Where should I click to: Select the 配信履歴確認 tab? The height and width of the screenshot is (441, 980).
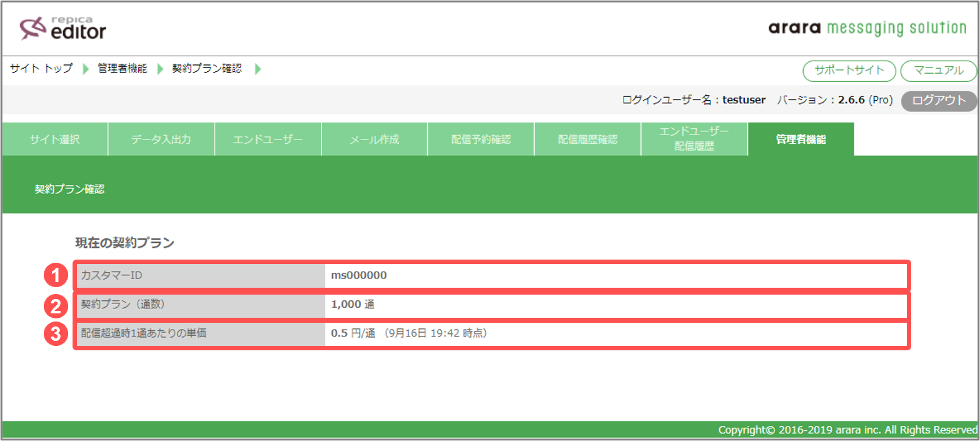(x=587, y=139)
